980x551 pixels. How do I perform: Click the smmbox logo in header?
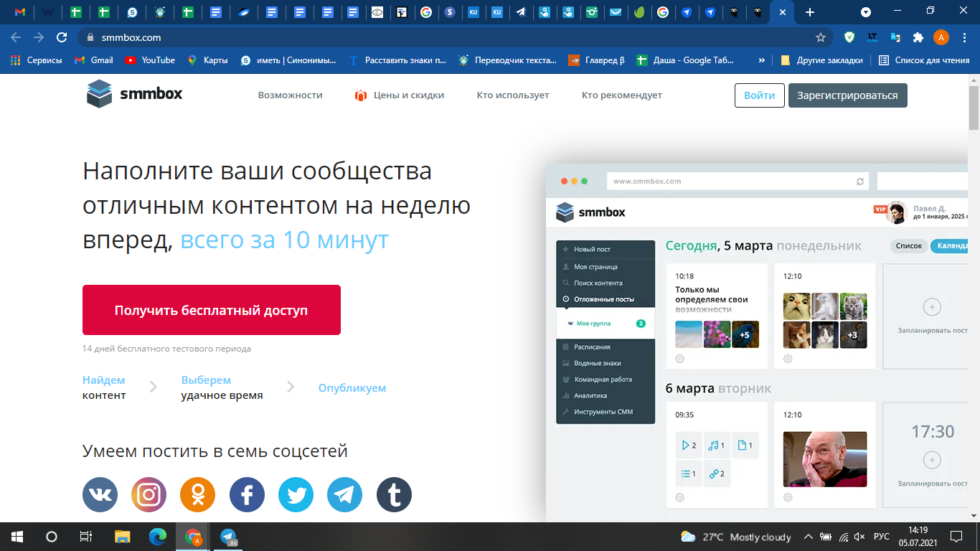[x=134, y=94]
